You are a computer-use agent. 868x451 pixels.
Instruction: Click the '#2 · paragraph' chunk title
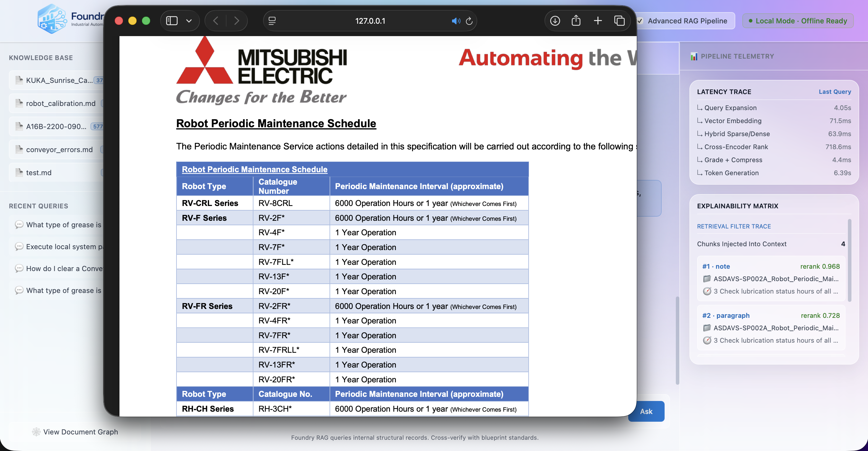pyautogui.click(x=726, y=315)
